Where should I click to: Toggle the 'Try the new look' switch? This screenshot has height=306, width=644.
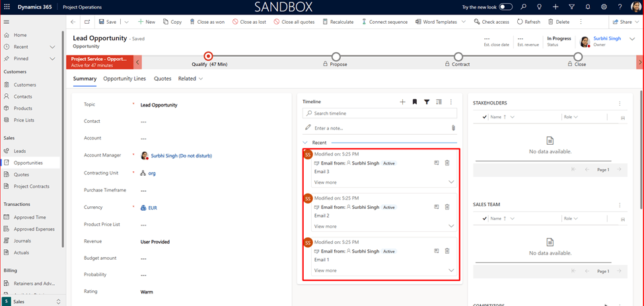505,7
